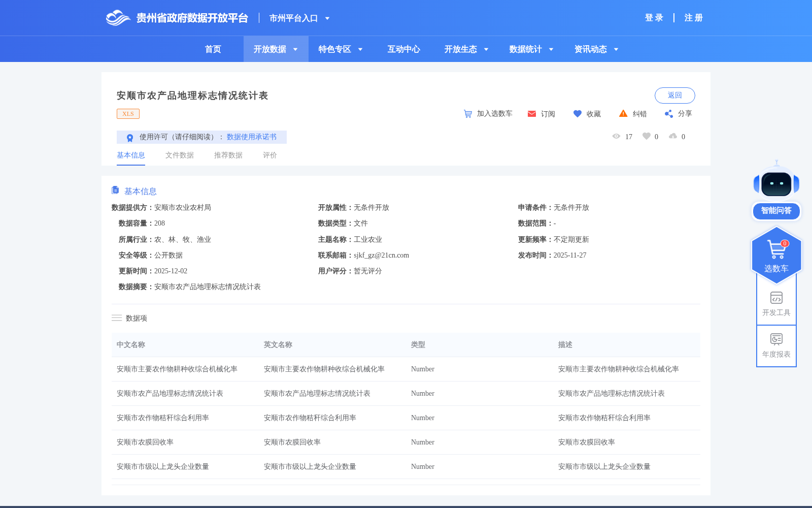Click the email sjkf_gz@21cn.com
This screenshot has width=812, height=508.
pos(381,256)
